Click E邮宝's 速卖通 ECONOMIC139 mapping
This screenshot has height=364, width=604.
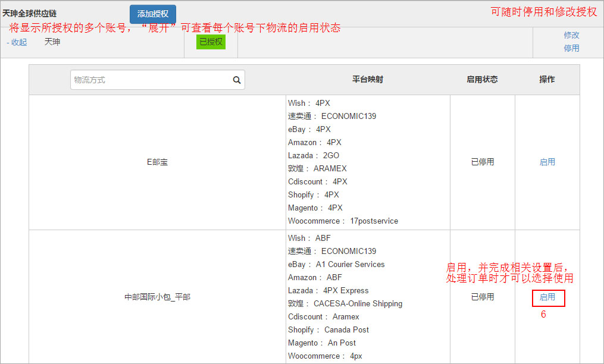(332, 116)
